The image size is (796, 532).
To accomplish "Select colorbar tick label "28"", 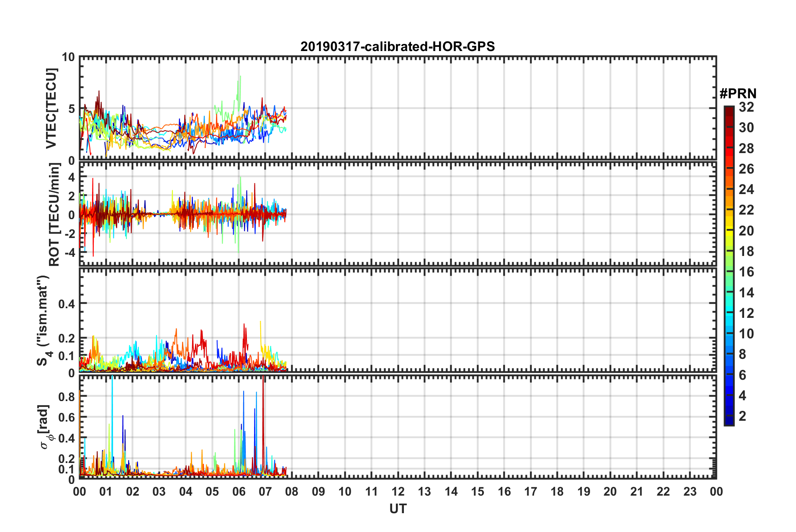I will [x=746, y=148].
